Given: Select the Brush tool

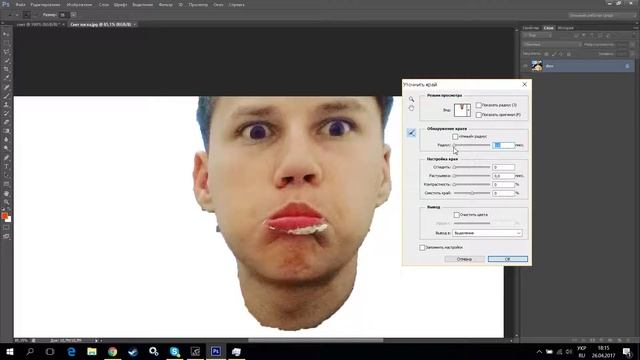Looking at the screenshot, I should pos(6,96).
